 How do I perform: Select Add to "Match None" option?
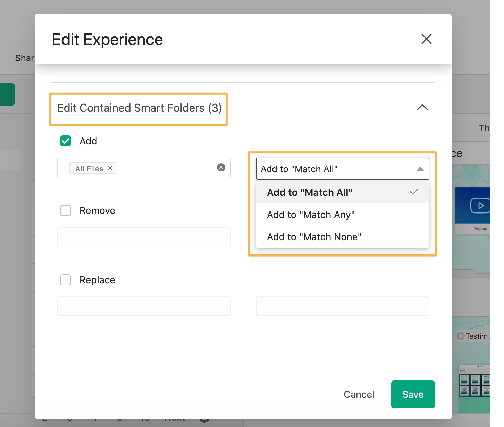point(343,237)
